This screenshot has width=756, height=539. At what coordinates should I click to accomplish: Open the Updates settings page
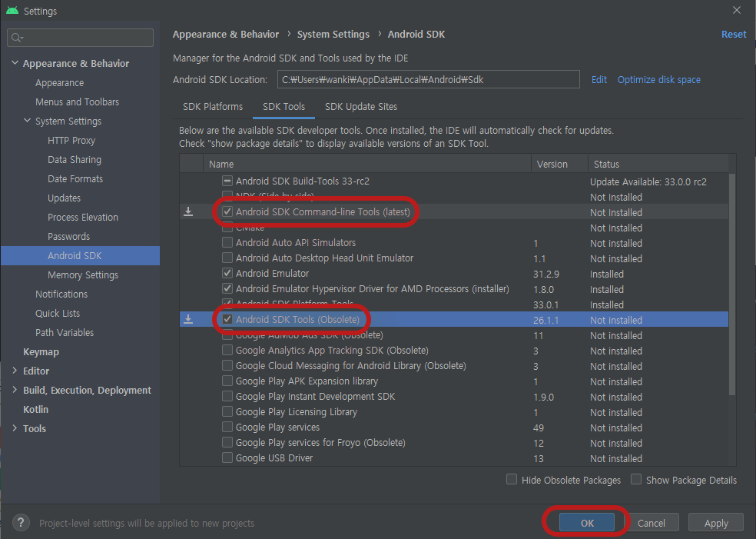click(x=64, y=198)
